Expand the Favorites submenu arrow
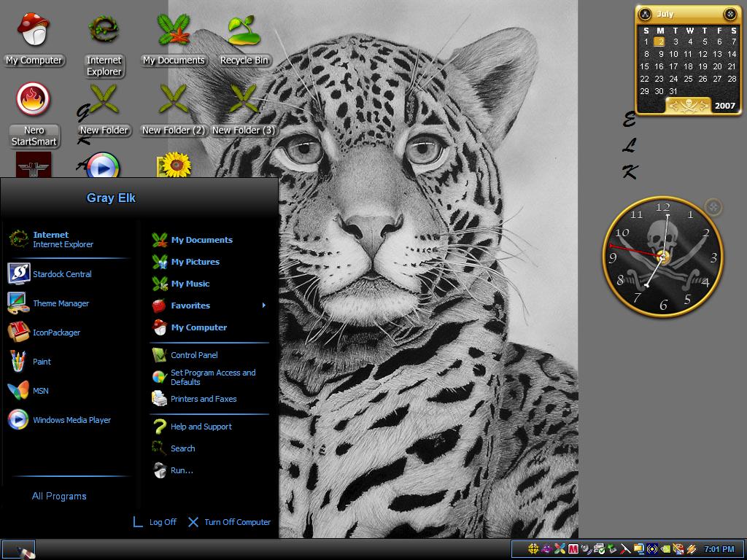 click(x=264, y=306)
